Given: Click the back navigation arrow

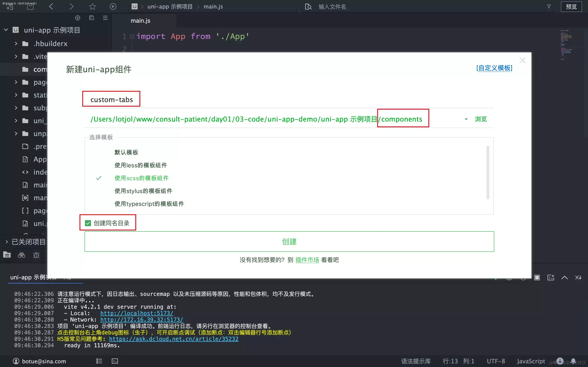Looking at the screenshot, I should point(51,7).
